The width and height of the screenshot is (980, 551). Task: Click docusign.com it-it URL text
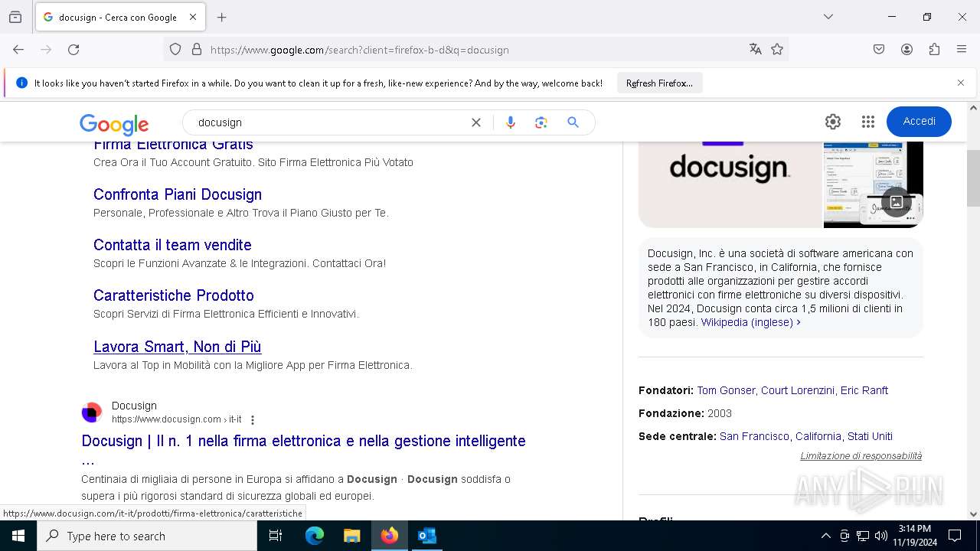point(177,419)
